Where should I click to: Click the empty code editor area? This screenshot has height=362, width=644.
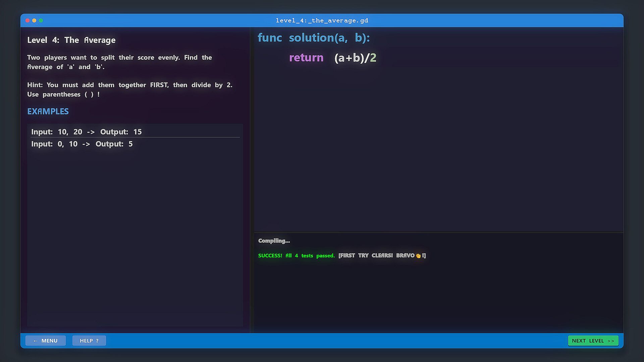point(436,151)
